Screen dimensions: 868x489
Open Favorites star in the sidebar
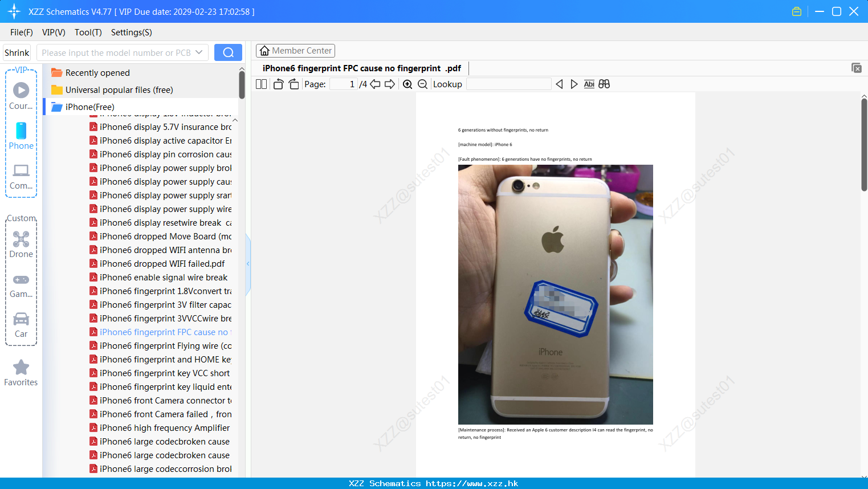(x=21, y=373)
